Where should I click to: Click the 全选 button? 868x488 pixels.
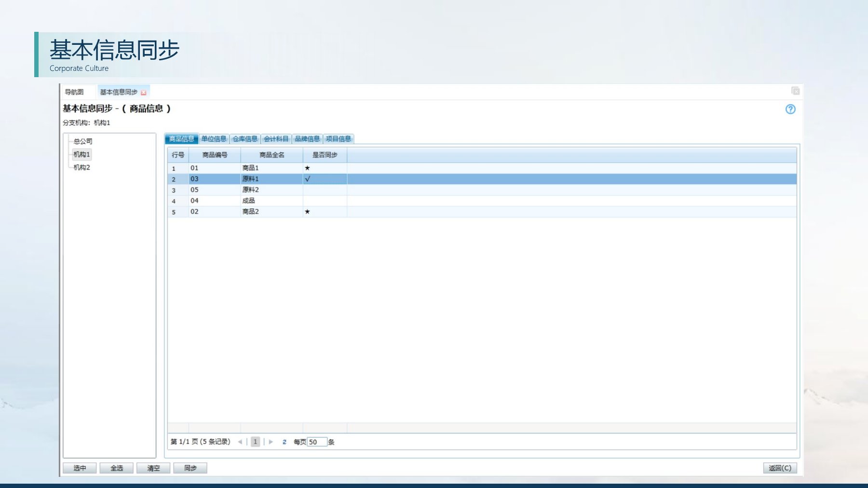click(x=116, y=468)
